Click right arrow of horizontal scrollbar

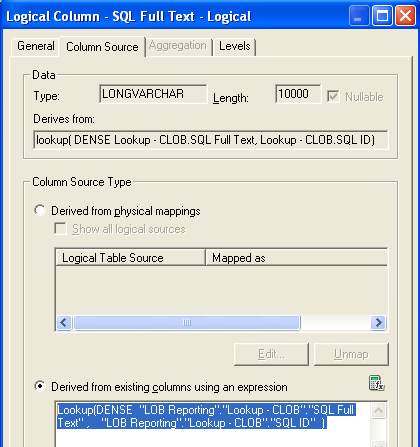(x=378, y=323)
